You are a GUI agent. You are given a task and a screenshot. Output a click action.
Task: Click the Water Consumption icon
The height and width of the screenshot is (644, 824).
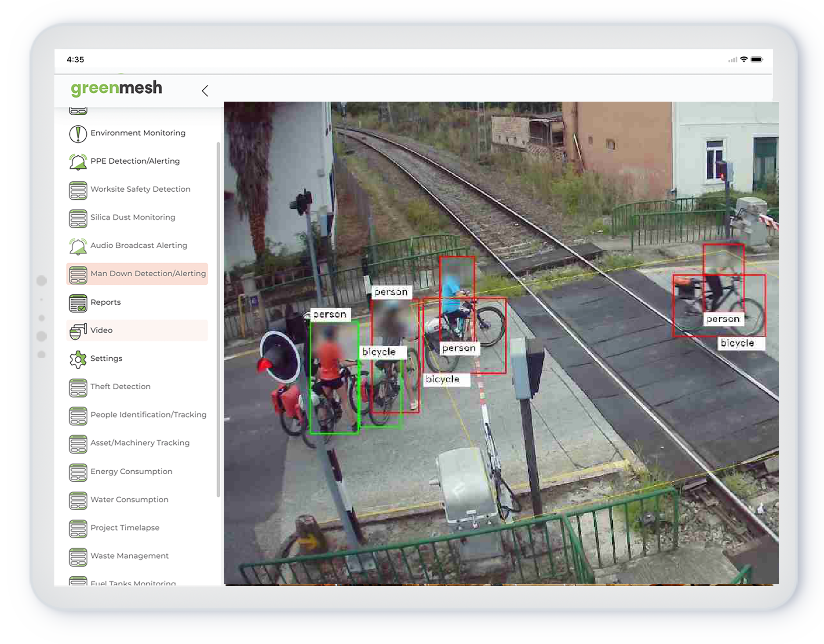(78, 500)
